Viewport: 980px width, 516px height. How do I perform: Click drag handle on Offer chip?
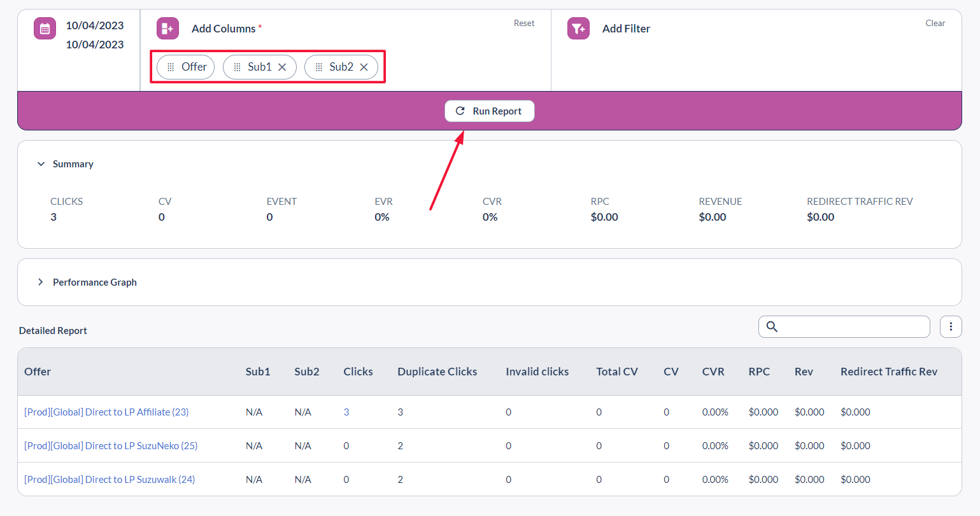coord(171,67)
